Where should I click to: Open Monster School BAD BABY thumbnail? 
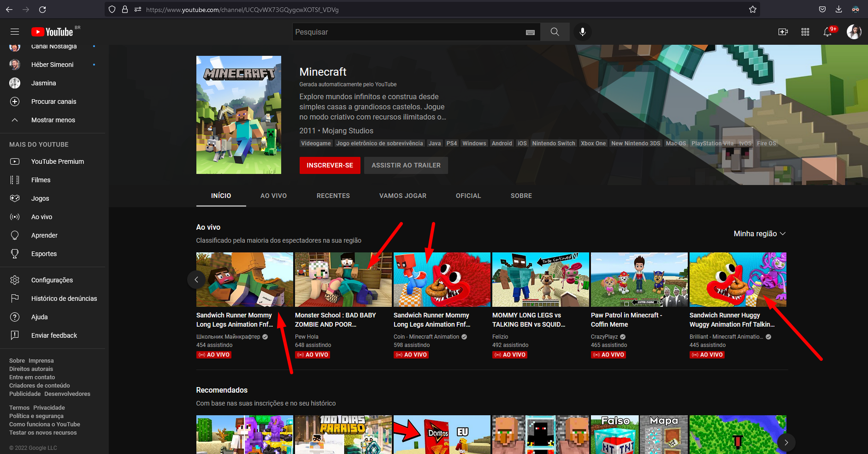343,280
